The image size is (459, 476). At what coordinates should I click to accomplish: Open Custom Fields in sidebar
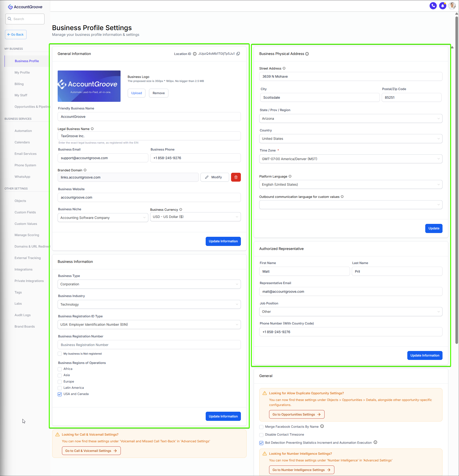pyautogui.click(x=25, y=212)
